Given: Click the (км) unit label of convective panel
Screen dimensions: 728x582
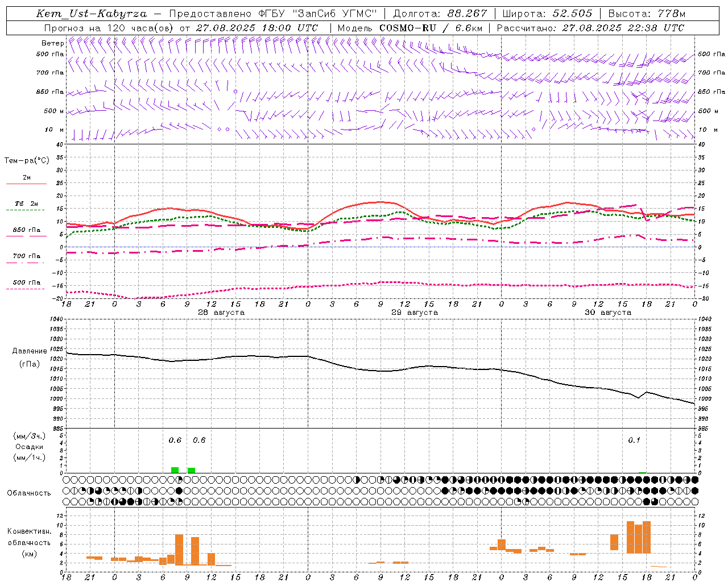Looking at the screenshot, I should (x=29, y=554).
